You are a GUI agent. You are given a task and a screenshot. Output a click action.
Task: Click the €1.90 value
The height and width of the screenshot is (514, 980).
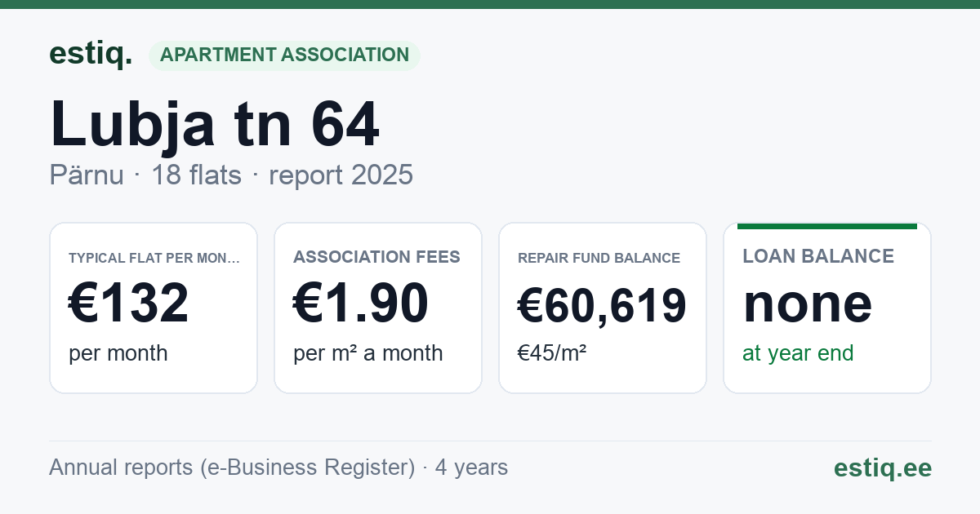coord(361,303)
